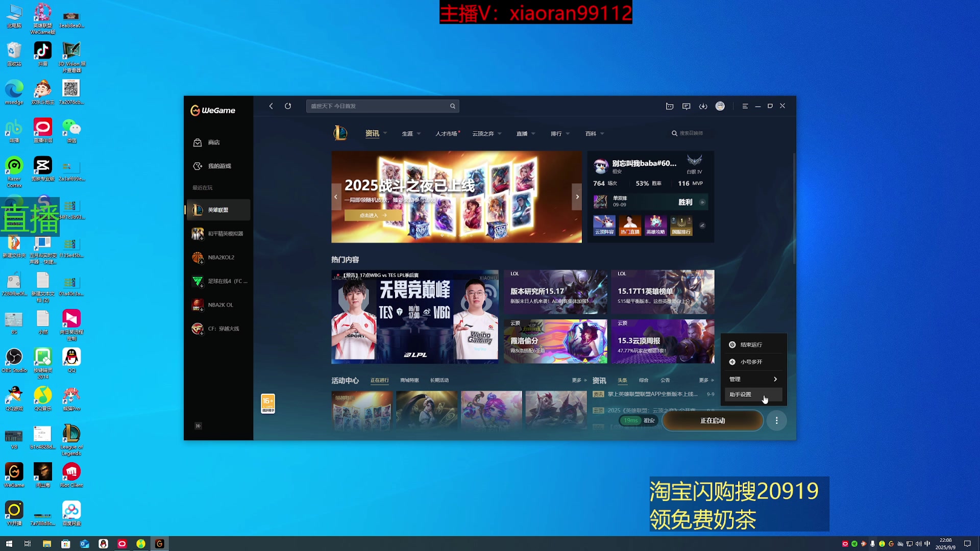
Task: Click the 16+ age rating badge
Action: tap(268, 404)
